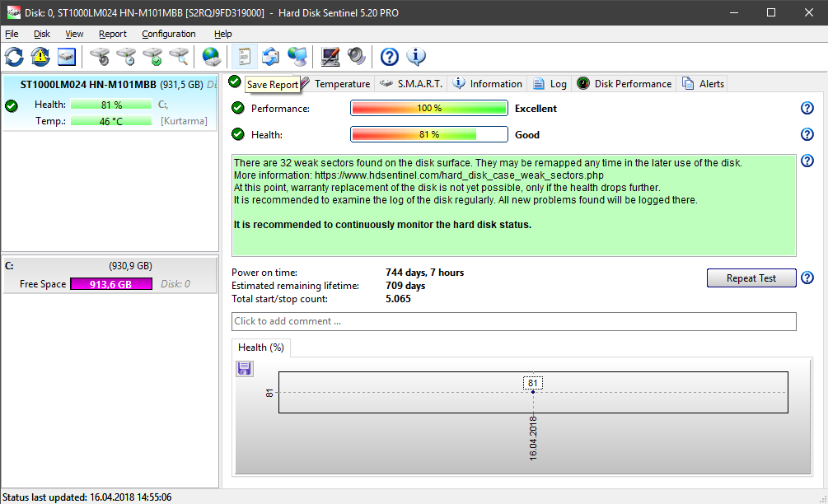Click the "709 days" remaining lifetime value
Image resolution: width=828 pixels, height=504 pixels.
coord(405,286)
